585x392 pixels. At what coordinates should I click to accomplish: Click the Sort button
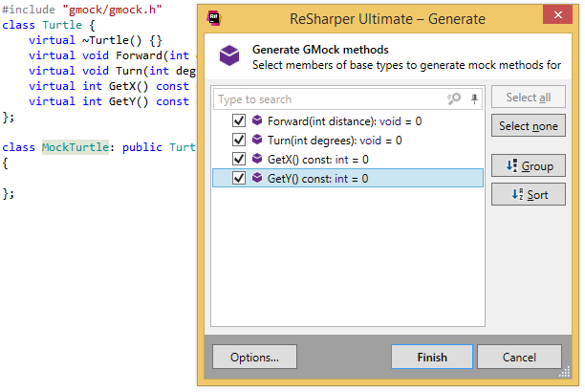(529, 194)
